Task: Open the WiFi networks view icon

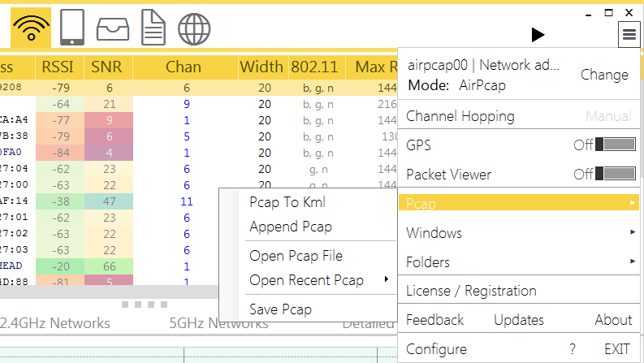Action: [x=31, y=27]
